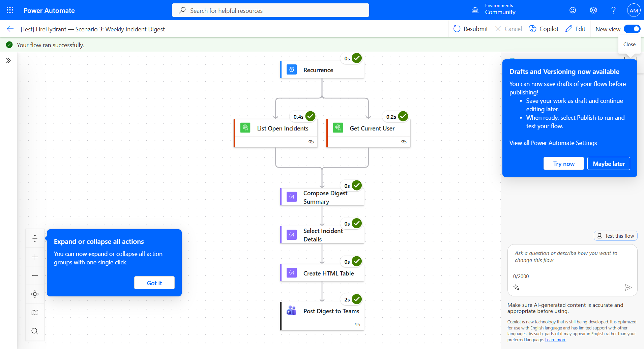Open View all Power Automate Settings link
The image size is (644, 349).
(553, 143)
